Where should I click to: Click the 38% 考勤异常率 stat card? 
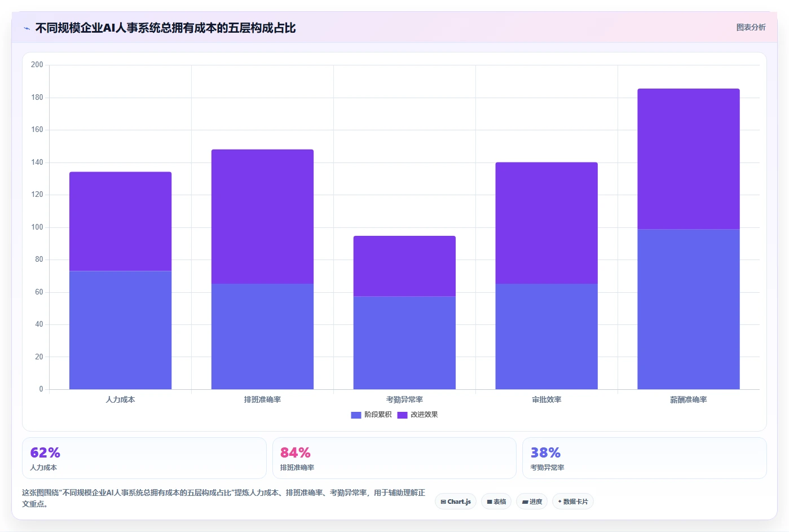(645, 458)
